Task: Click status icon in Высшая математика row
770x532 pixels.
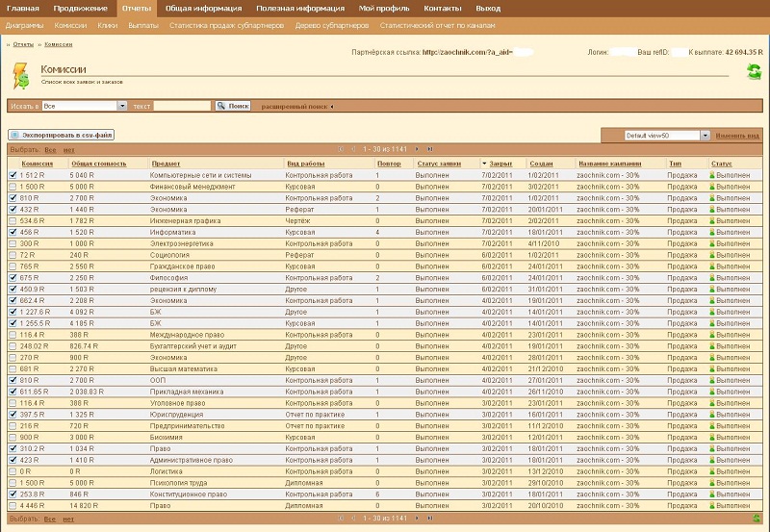Action: [712, 369]
